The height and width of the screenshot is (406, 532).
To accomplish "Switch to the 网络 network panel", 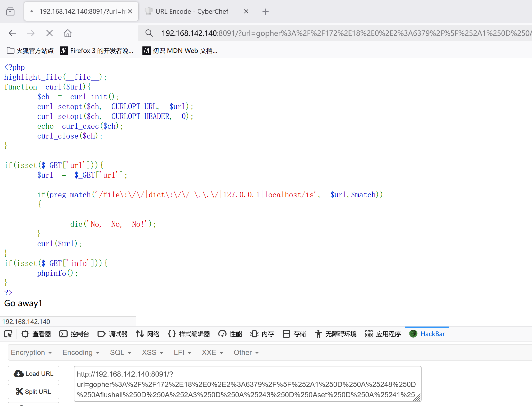I will pos(148,334).
